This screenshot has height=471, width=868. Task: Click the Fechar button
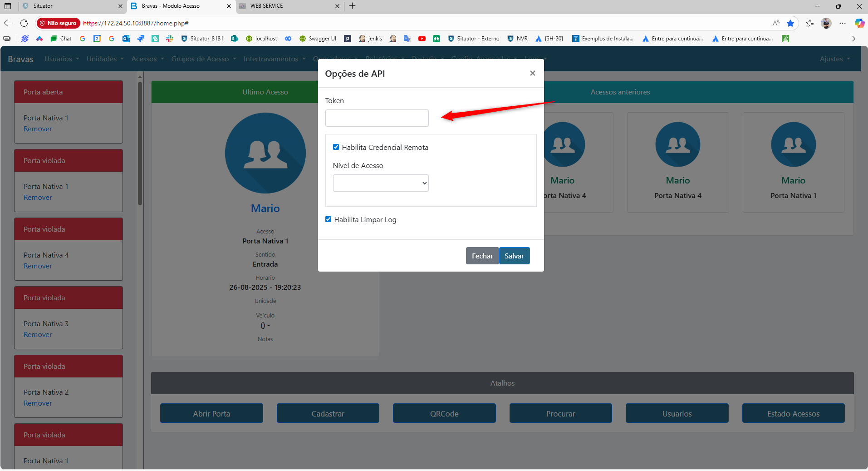(482, 256)
